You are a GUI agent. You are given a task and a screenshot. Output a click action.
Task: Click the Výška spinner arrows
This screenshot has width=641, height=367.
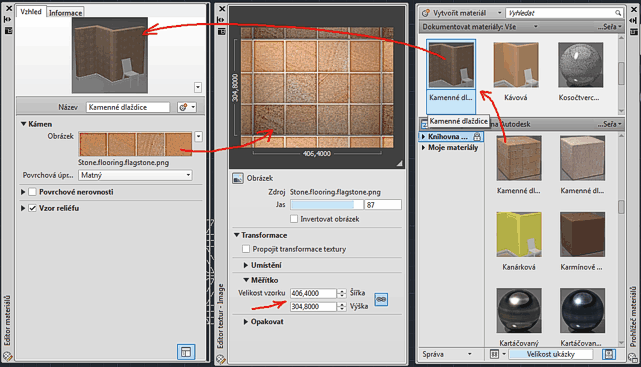[342, 306]
